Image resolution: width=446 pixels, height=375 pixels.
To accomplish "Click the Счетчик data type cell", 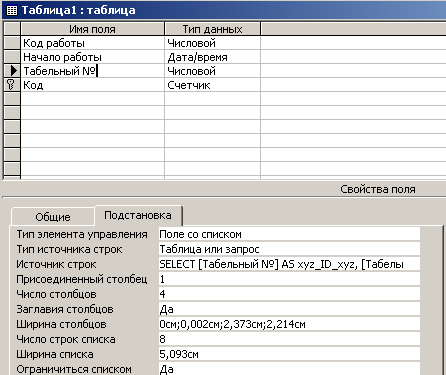I will 212,85.
